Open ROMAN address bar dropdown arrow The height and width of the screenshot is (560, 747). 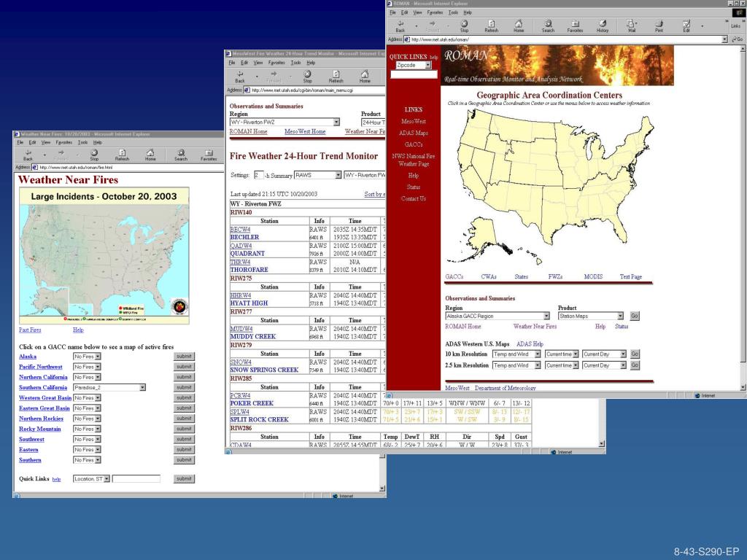(x=724, y=39)
